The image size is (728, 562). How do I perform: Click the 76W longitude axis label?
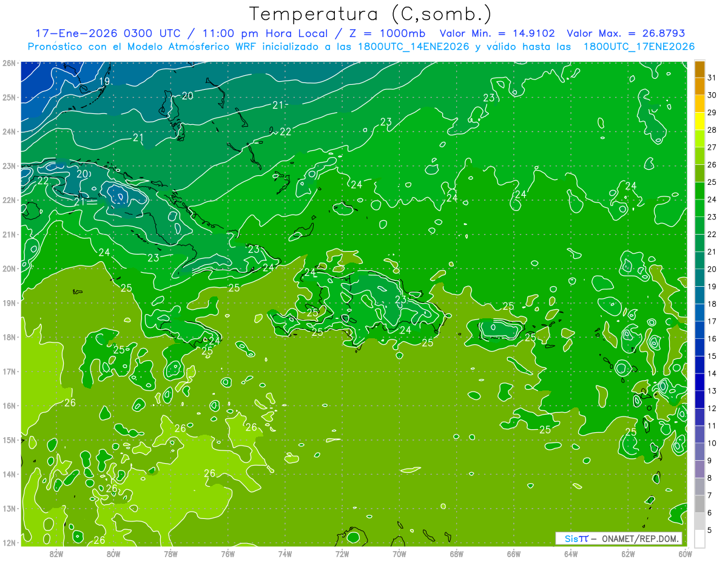227,554
